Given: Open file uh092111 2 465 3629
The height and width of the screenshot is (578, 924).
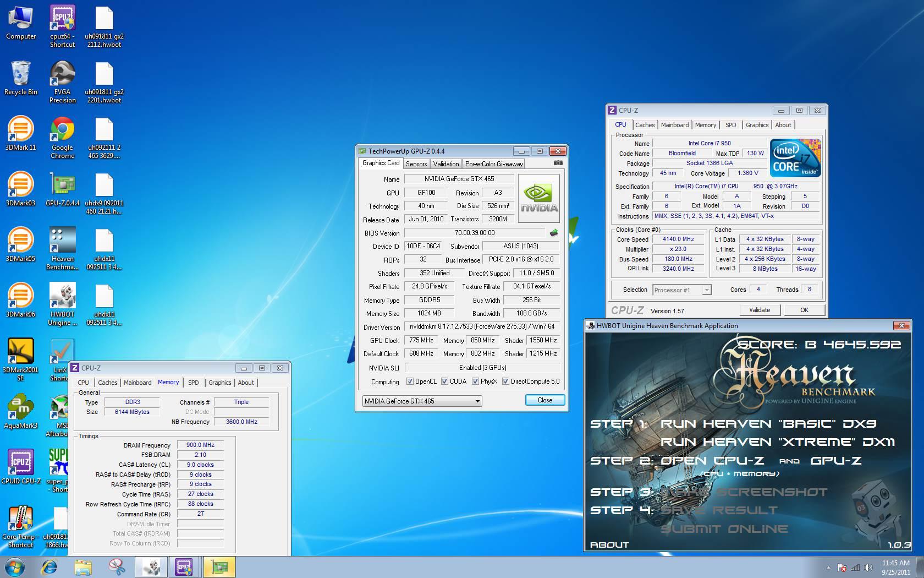Looking at the screenshot, I should point(104,138).
